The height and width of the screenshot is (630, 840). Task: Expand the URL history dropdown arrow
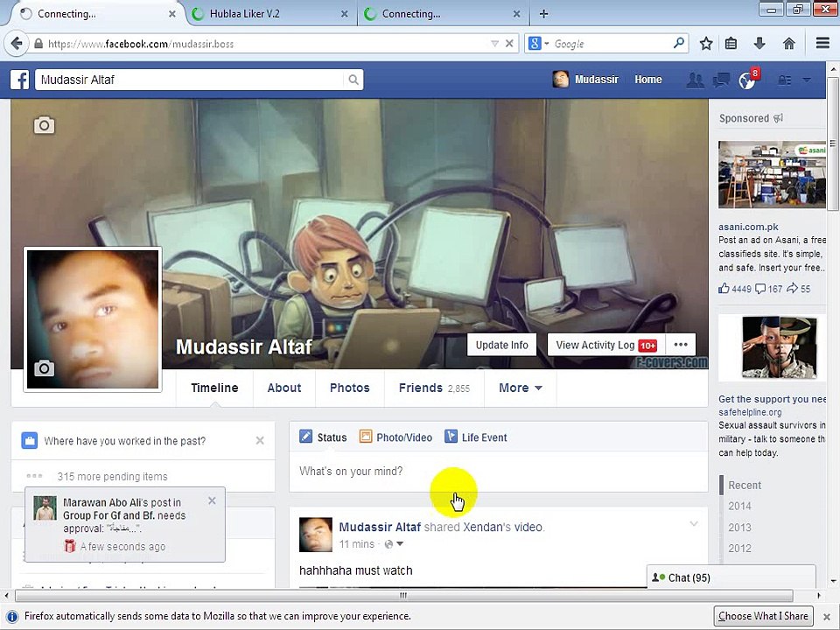point(495,44)
